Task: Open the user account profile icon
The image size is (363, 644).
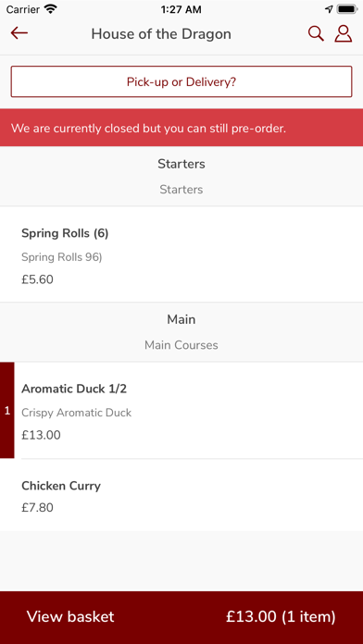Action: click(x=344, y=33)
